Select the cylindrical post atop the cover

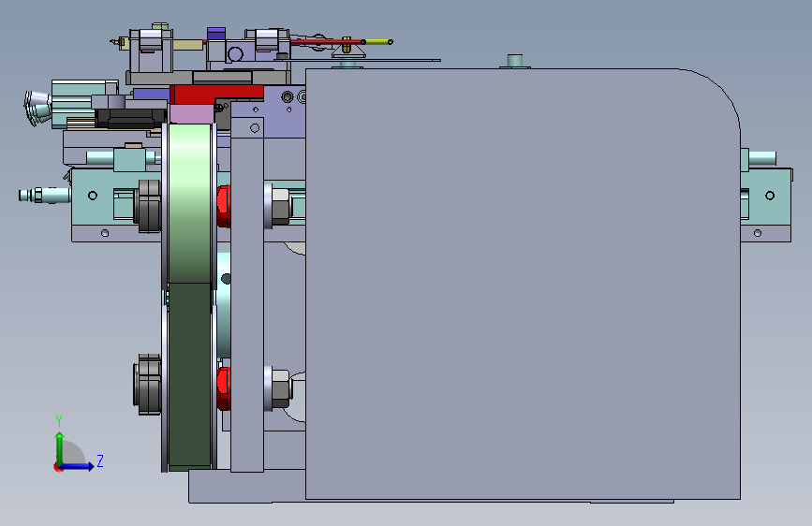pos(515,61)
